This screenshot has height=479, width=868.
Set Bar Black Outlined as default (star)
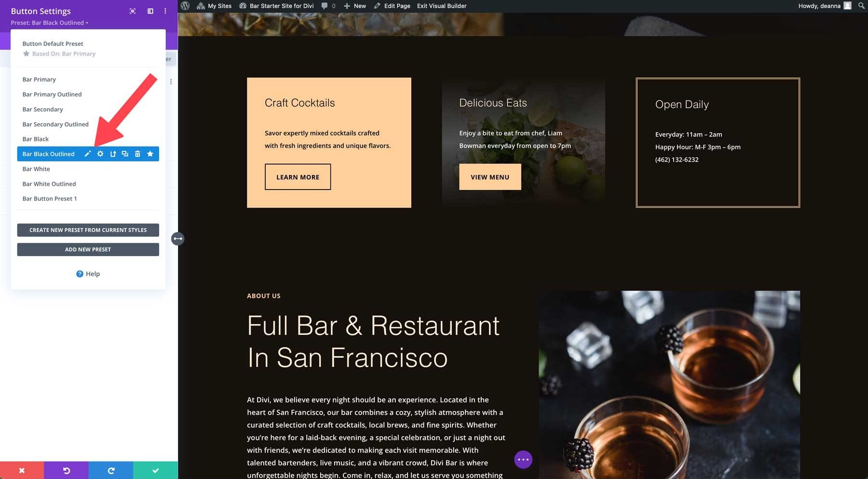(150, 154)
